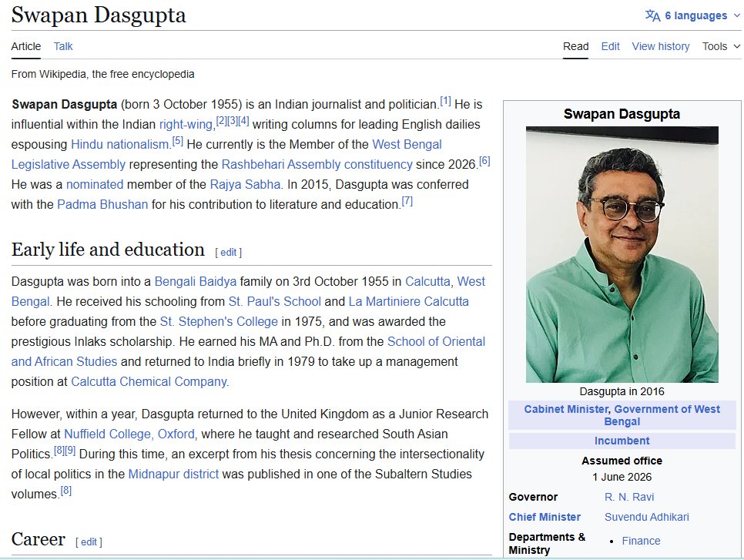Image resolution: width=744 pixels, height=560 pixels.
Task: Open the View history tab
Action: pos(661,46)
